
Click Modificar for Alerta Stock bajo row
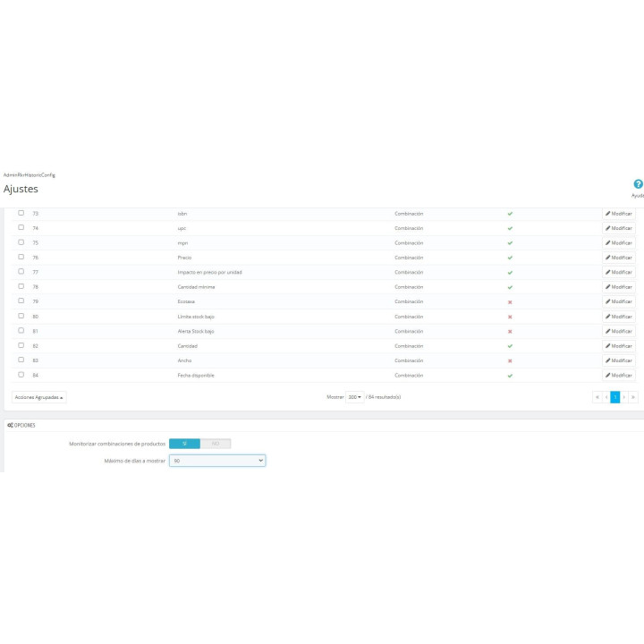619,331
